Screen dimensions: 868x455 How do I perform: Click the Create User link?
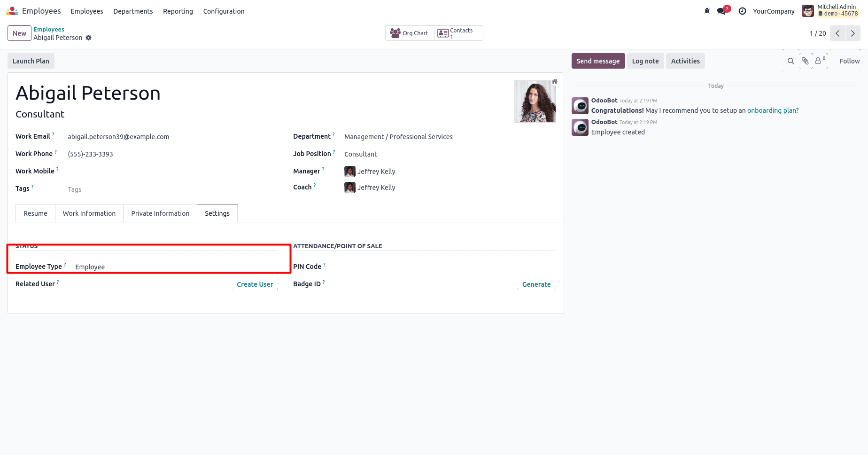coord(255,284)
